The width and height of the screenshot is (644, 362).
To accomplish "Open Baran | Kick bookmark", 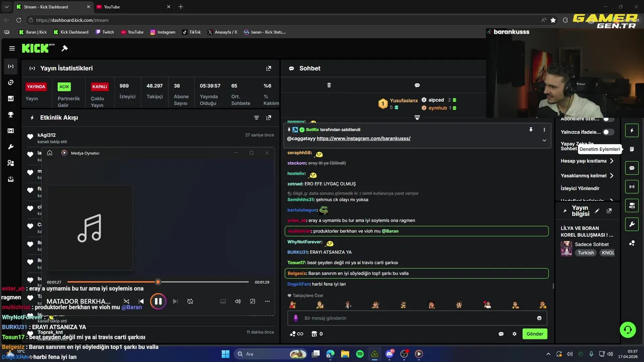I will tap(33, 32).
